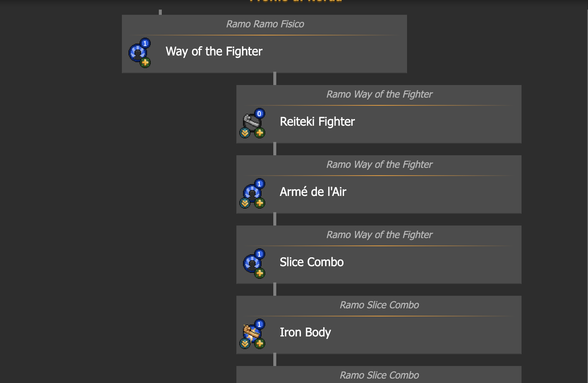Click the green plus button on Iron Body

(260, 343)
